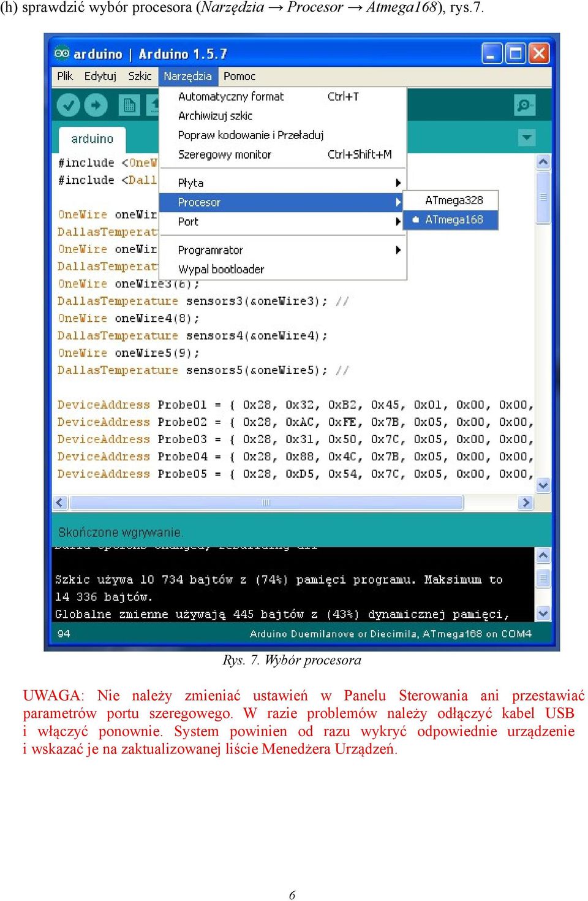Viewport: 588px width, 901px height.
Task: Click the '#include <Dall' code line
Action: point(107,180)
